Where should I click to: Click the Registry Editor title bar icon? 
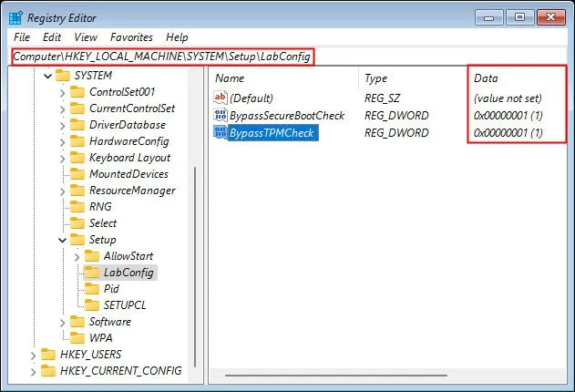tap(15, 16)
